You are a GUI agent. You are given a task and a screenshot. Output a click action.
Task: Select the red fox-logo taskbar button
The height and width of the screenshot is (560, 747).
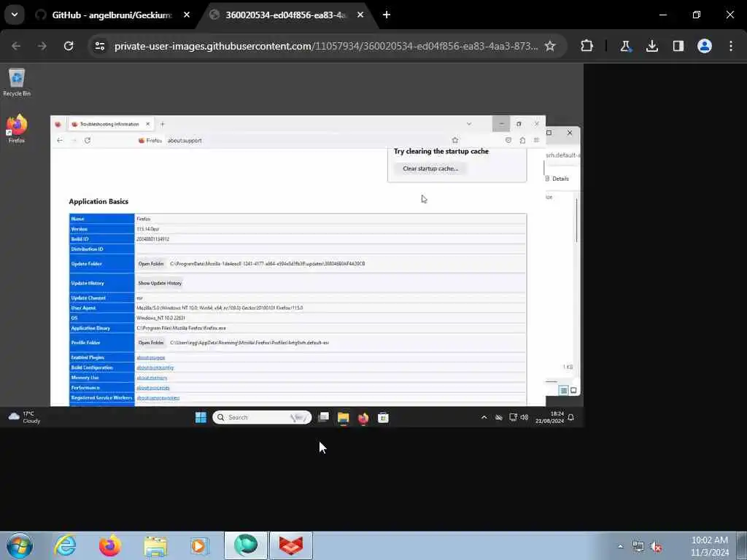[291, 545]
